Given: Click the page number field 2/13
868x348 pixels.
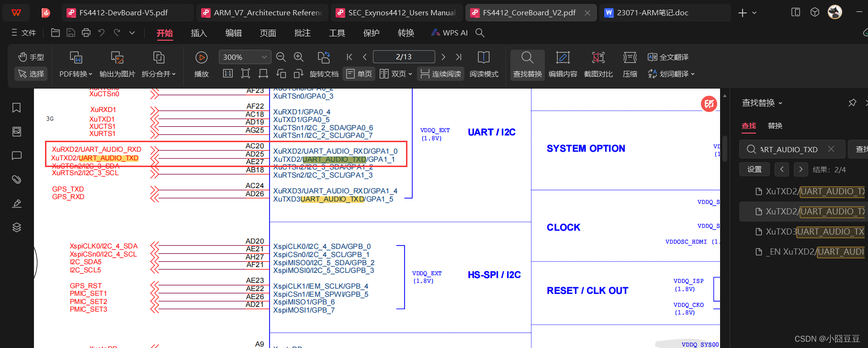Looking at the screenshot, I should (404, 56).
